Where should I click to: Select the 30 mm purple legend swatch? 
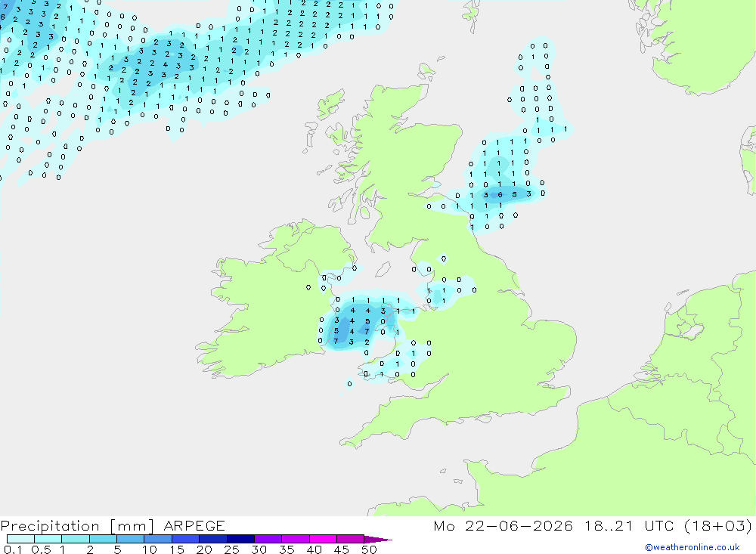(x=268, y=539)
